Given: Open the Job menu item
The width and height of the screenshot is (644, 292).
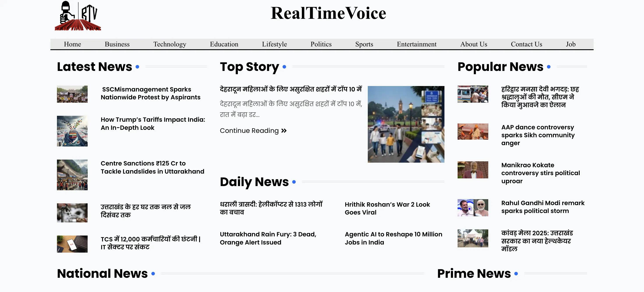Looking at the screenshot, I should 570,44.
